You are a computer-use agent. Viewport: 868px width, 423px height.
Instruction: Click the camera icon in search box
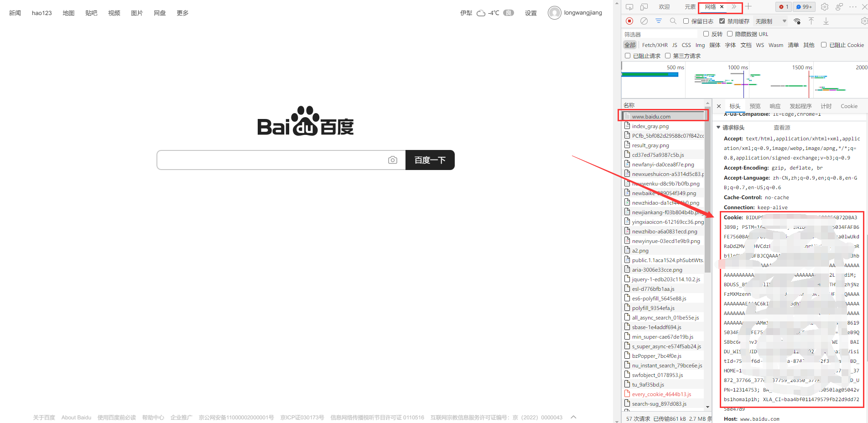(392, 160)
